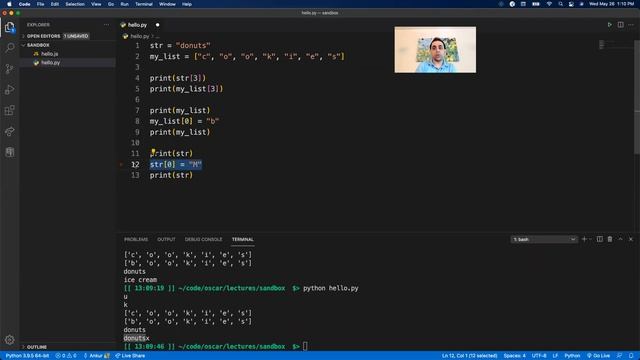The height and width of the screenshot is (360, 640).
Task: Open the Explorer view in activity bar
Action: (9, 27)
